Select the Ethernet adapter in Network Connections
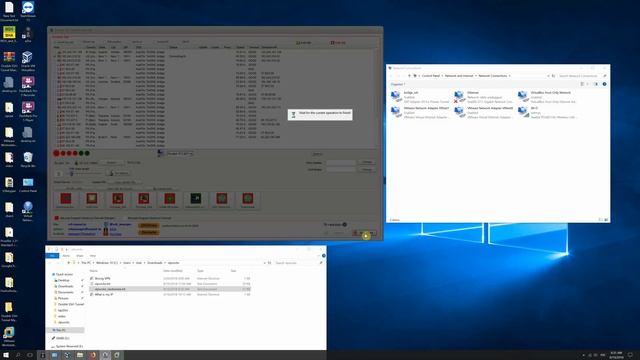This screenshot has height=360, width=640. (484, 97)
